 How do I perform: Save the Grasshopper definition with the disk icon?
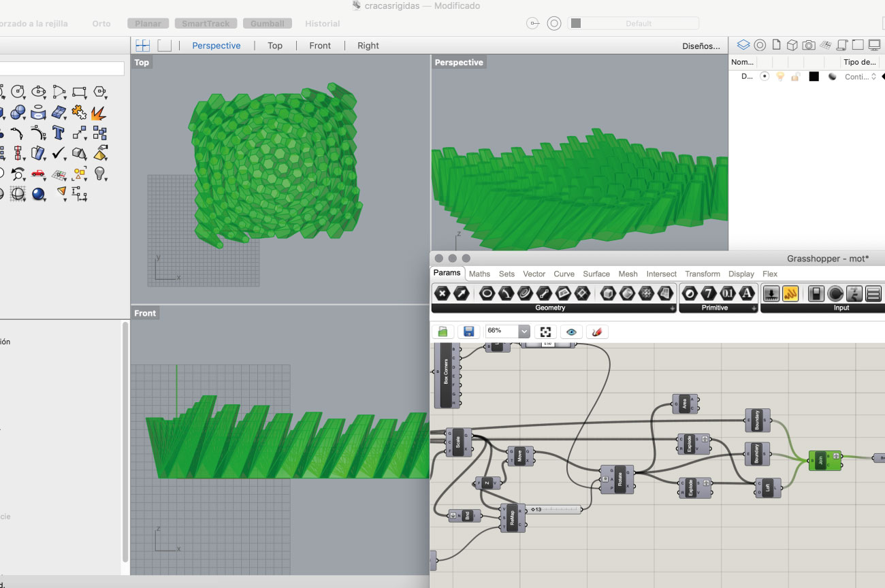click(468, 331)
